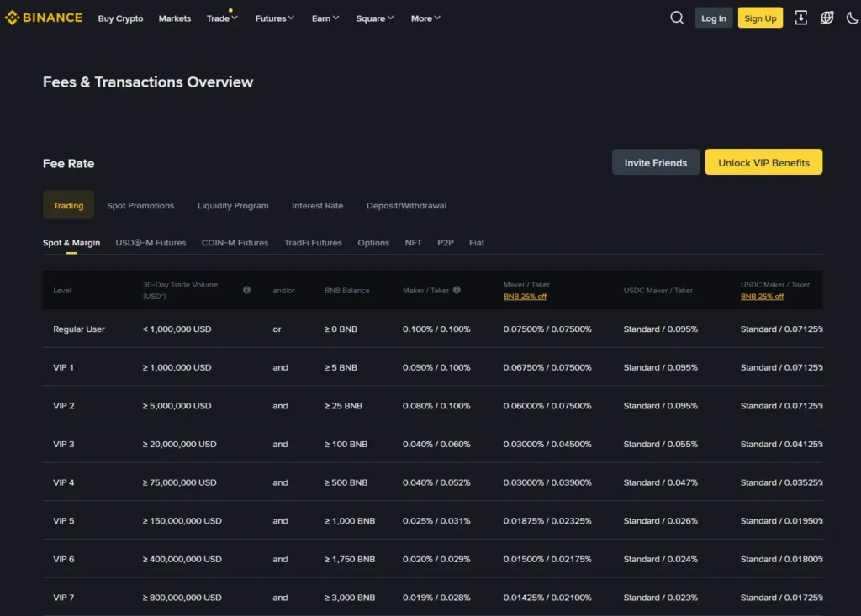Expand the Trade menu

point(222,18)
